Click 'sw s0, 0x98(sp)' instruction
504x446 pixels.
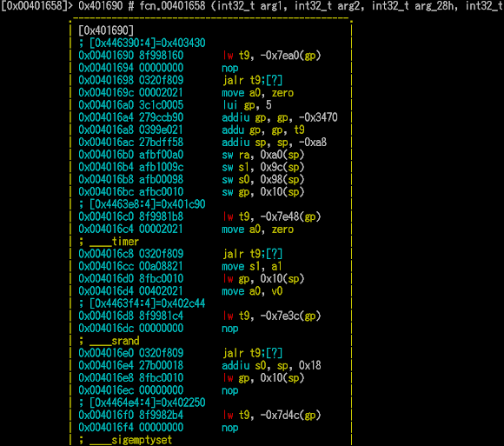tap(263, 179)
